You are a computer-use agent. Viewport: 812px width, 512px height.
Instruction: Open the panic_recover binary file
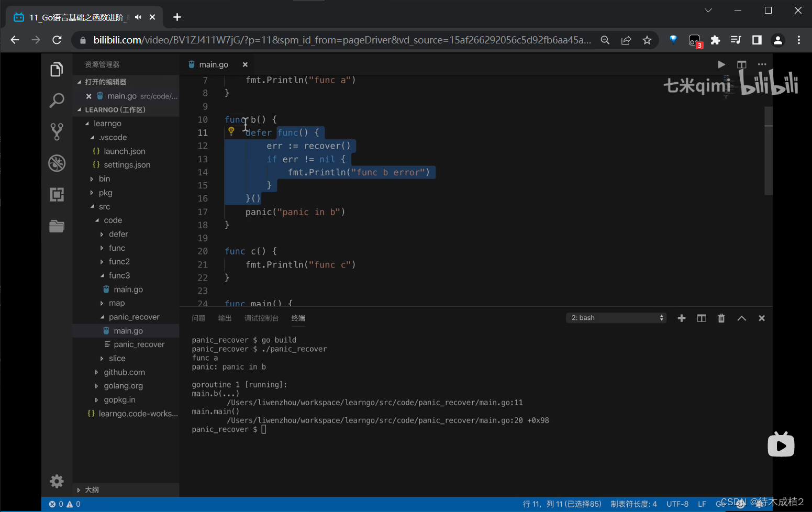(x=139, y=344)
